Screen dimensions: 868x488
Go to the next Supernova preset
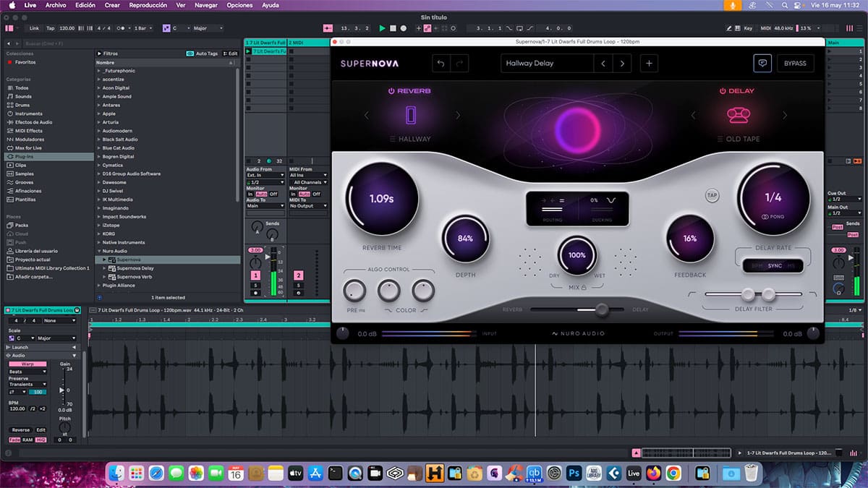click(x=622, y=64)
